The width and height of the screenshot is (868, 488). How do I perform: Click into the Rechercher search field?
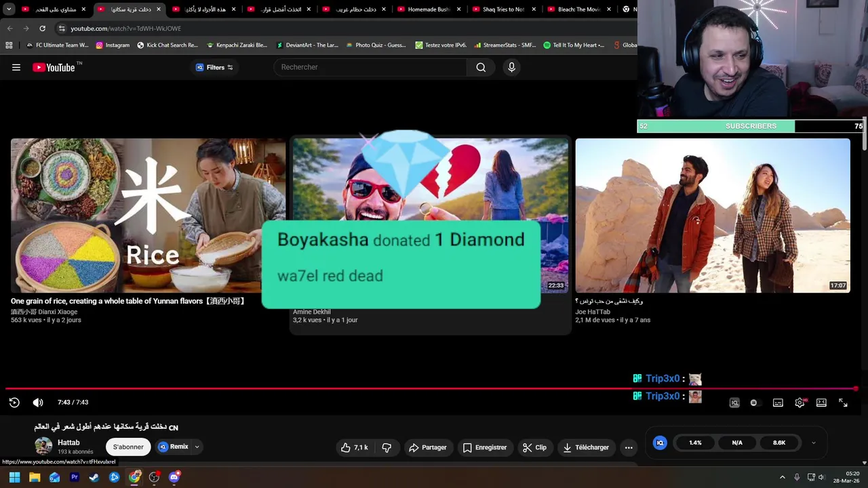click(370, 67)
